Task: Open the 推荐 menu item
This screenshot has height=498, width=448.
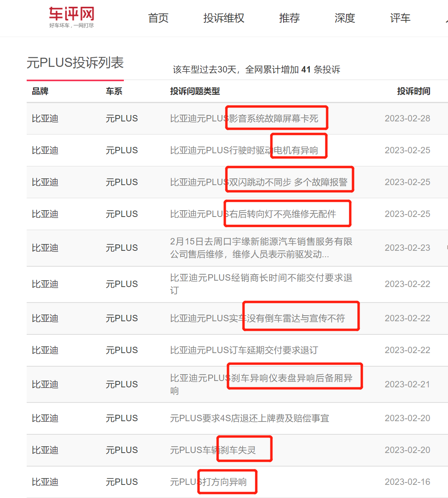Action: pyautogui.click(x=290, y=18)
